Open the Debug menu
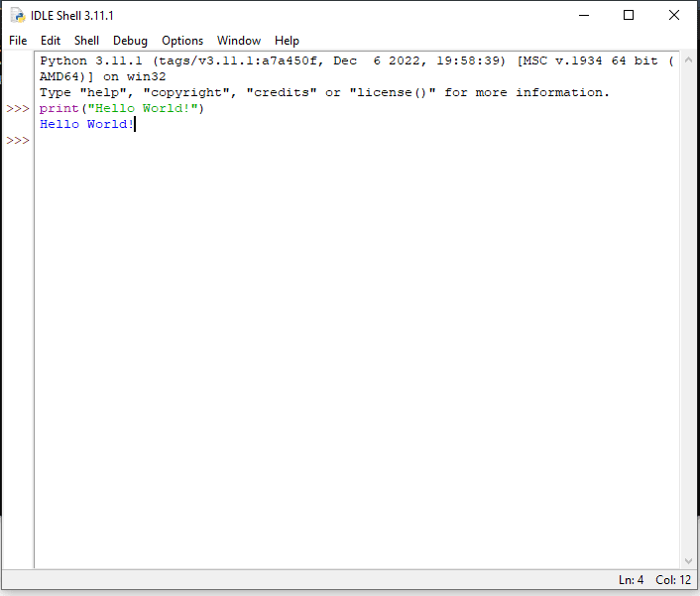Viewport: 700px width, 596px height. pos(130,41)
